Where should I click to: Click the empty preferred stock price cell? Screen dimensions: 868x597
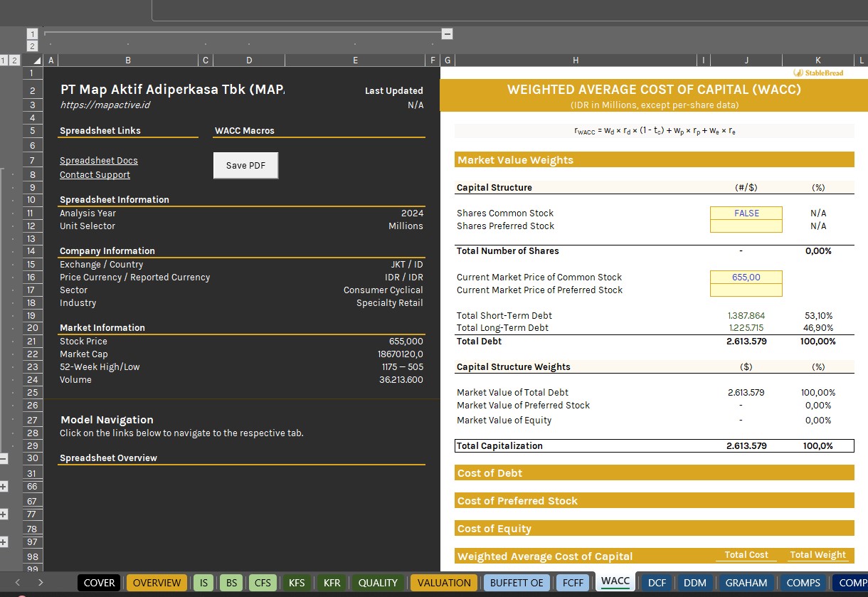click(746, 290)
